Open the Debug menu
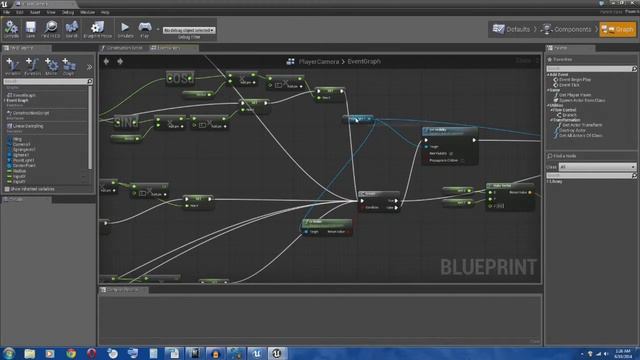Viewport: 640px width, 360px height. coord(68,12)
